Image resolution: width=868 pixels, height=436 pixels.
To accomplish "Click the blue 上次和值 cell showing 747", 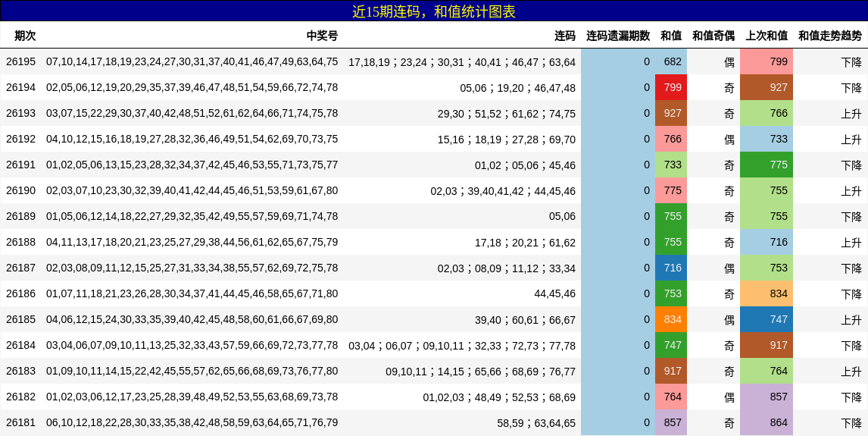I will (x=767, y=320).
